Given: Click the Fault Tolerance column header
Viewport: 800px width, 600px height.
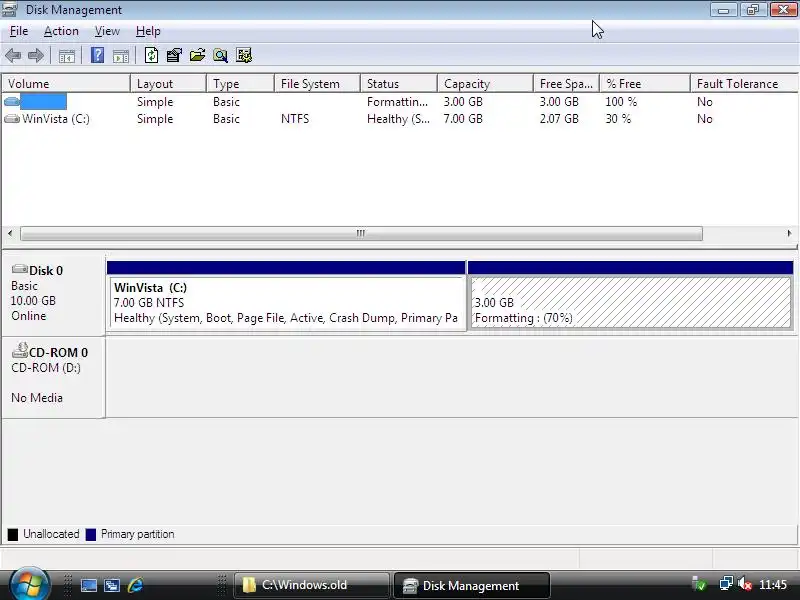Looking at the screenshot, I should click(x=744, y=84).
